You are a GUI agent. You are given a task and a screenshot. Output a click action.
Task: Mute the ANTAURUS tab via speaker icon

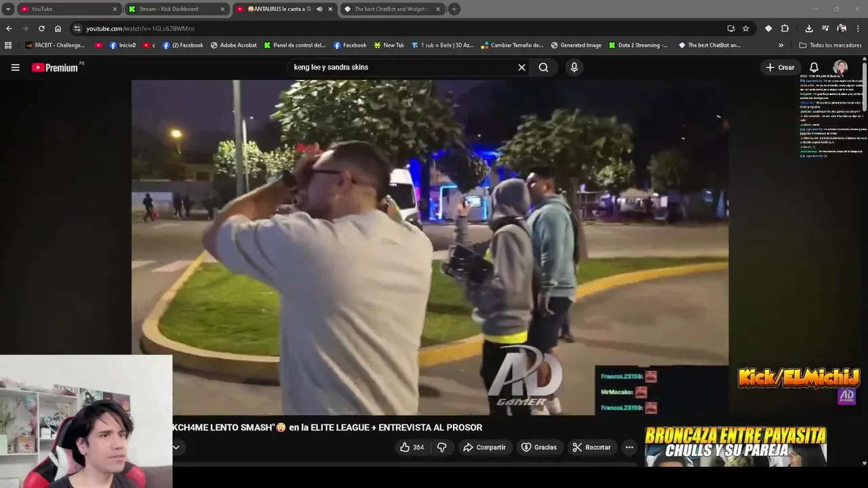coord(319,9)
